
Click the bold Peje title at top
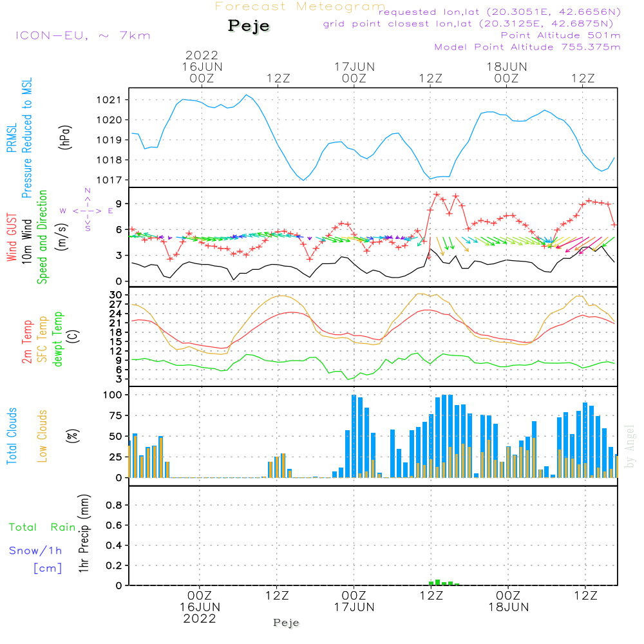click(x=249, y=26)
